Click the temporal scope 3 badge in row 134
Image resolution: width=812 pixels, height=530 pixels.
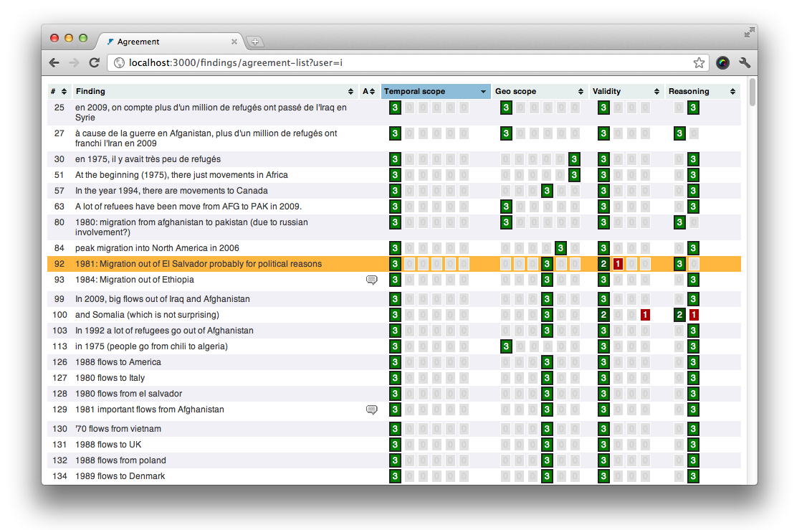pos(395,476)
